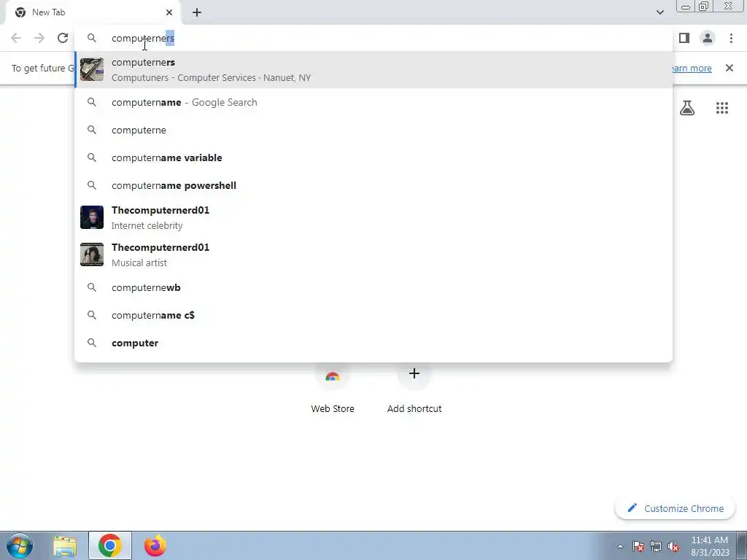Image resolution: width=747 pixels, height=560 pixels.
Task: Open the profile avatar menu
Action: coord(708,38)
